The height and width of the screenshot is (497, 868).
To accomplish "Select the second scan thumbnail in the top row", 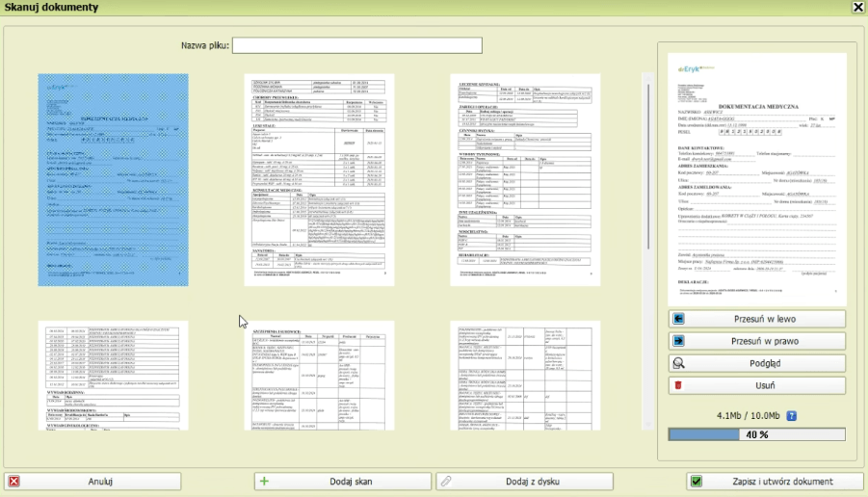I will point(319,179).
